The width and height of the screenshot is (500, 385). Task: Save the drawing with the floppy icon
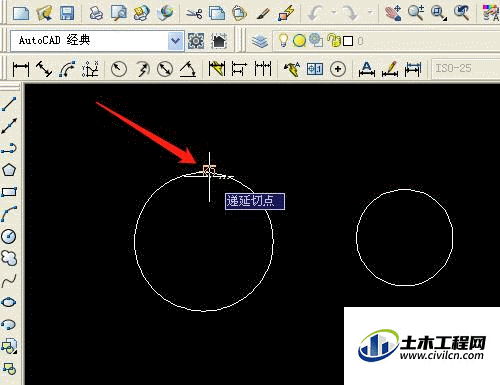(67, 13)
